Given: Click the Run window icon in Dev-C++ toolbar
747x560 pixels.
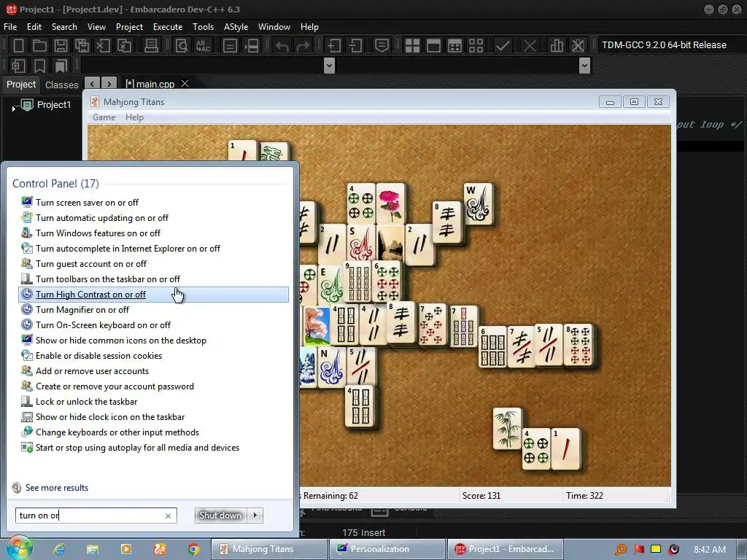Looking at the screenshot, I should coord(433,46).
